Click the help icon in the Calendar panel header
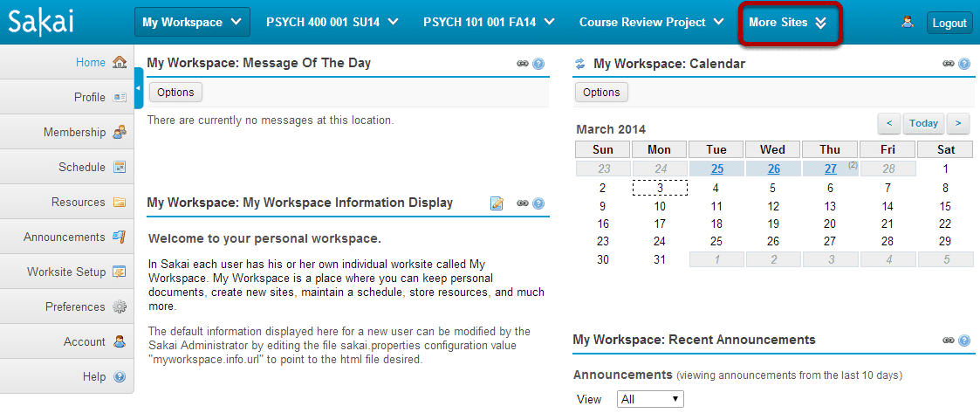Screen dimensions: 980x413 click(964, 64)
